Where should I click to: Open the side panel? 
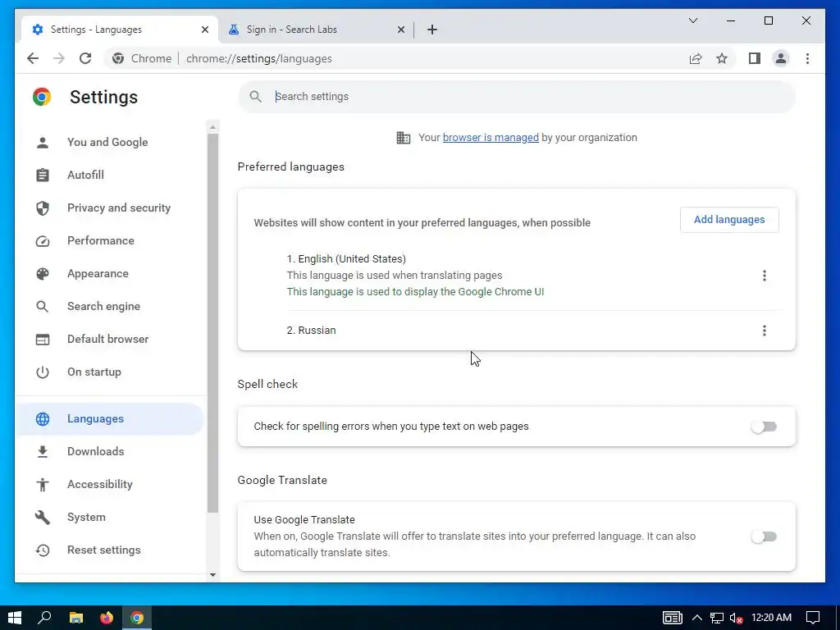pyautogui.click(x=755, y=58)
